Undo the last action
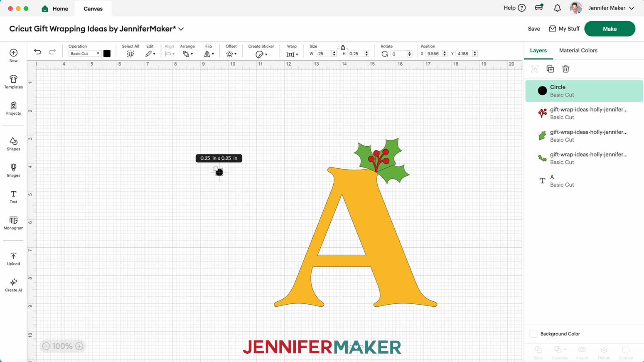Screen dimensions: 644x362 coord(37,52)
